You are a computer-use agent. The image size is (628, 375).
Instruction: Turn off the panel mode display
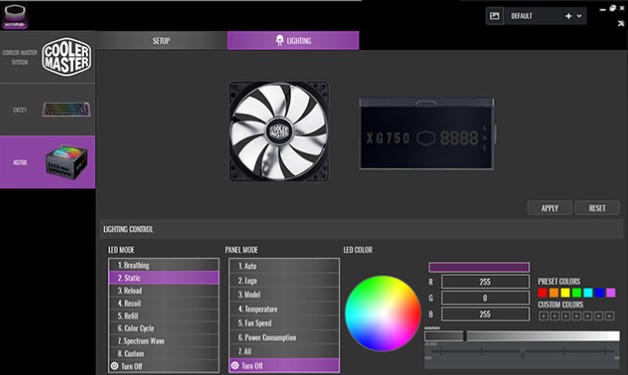click(284, 365)
